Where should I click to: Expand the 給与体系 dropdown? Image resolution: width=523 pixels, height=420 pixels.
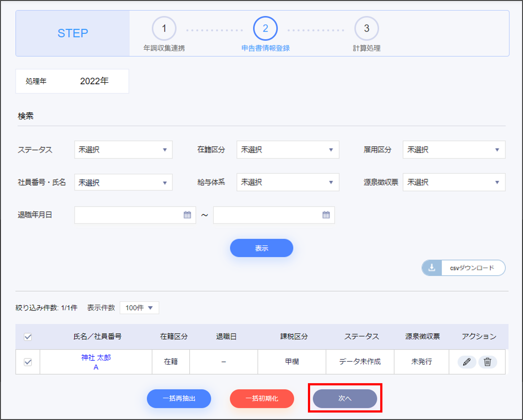tap(288, 182)
